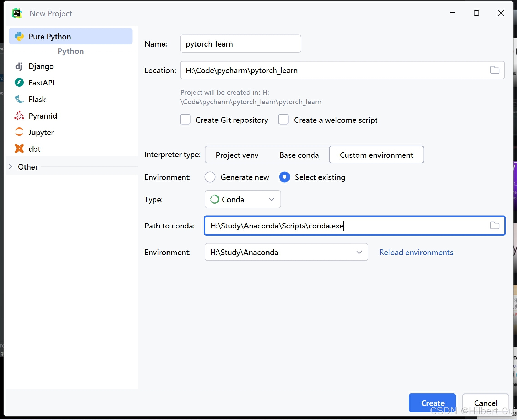Enable Create Git repository checkbox

point(185,120)
